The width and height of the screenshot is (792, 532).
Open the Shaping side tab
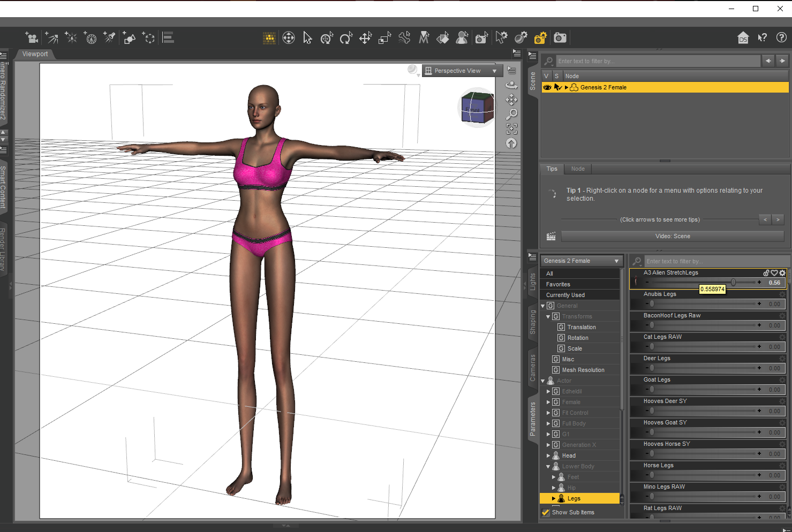click(x=532, y=322)
